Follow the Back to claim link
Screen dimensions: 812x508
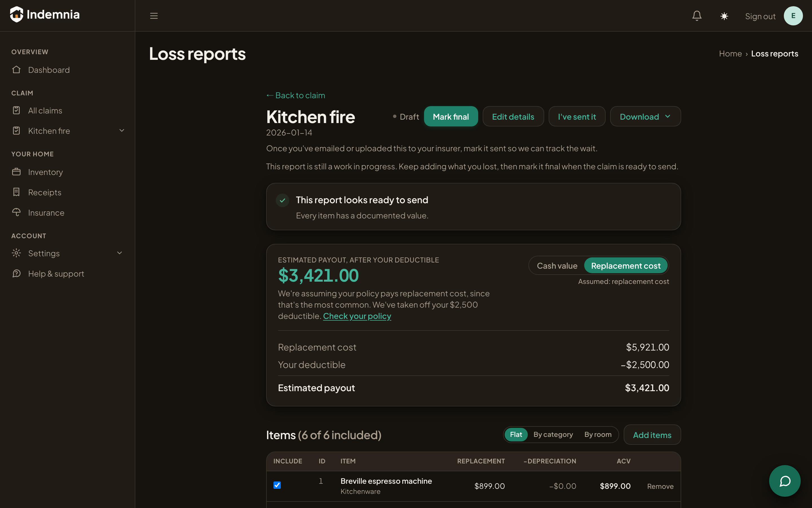(295, 95)
